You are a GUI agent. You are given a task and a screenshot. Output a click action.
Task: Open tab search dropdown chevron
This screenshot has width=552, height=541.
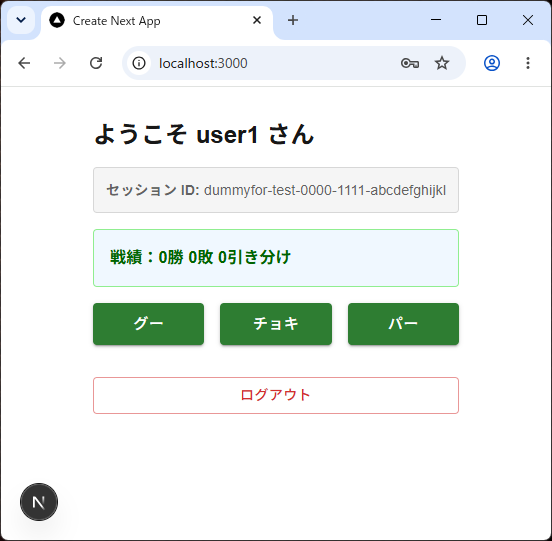tap(21, 20)
